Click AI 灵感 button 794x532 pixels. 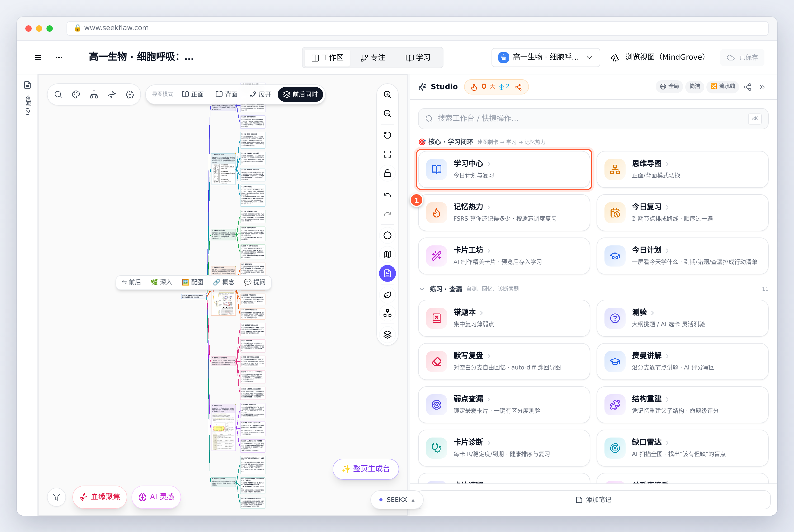coord(156,497)
